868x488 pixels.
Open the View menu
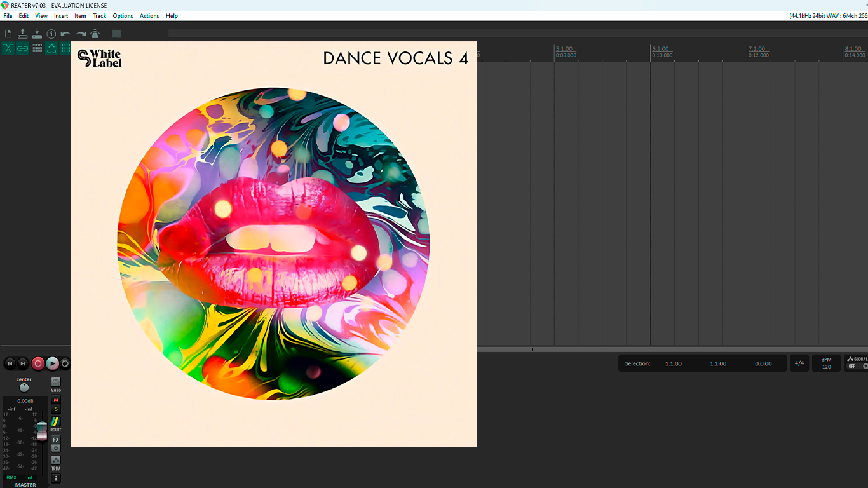(x=41, y=16)
